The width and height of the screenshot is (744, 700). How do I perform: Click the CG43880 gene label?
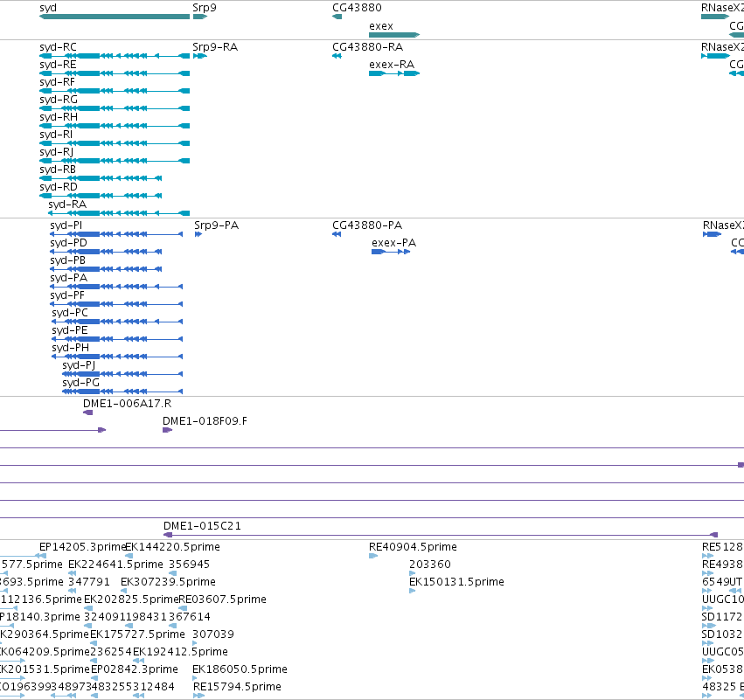tap(357, 8)
